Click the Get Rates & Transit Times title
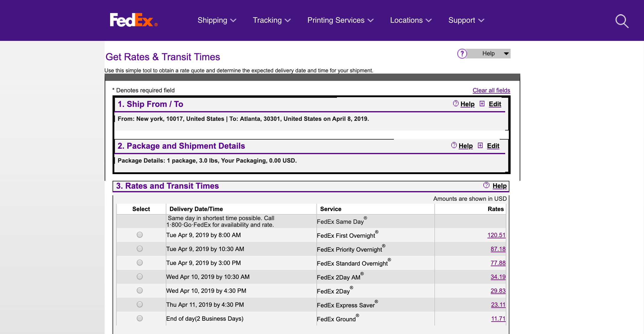The width and height of the screenshot is (644, 334). (163, 57)
